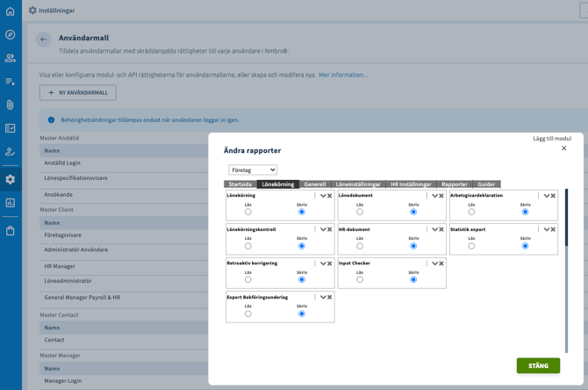Remove the Lönedokument module with its X icon
This screenshot has height=390, width=588.
[x=441, y=196]
